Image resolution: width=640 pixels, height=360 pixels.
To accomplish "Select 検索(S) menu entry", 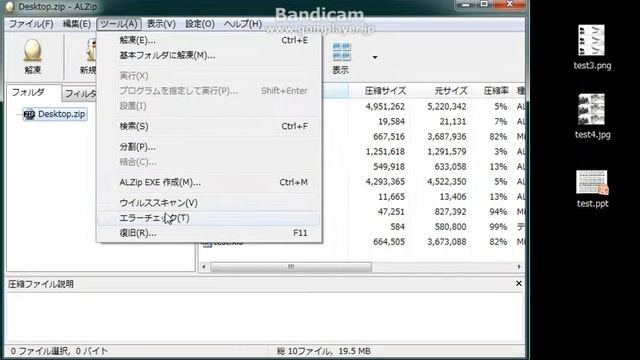I will click(x=209, y=127).
